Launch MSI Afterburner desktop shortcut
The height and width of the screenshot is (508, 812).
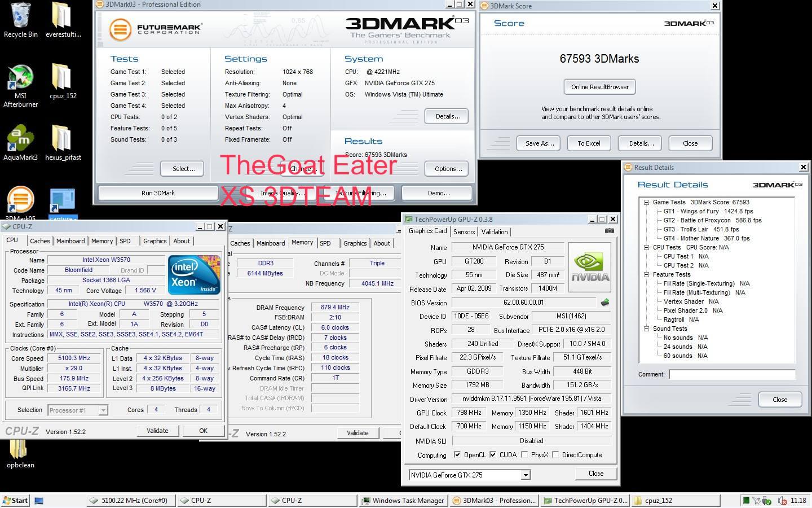[21, 85]
